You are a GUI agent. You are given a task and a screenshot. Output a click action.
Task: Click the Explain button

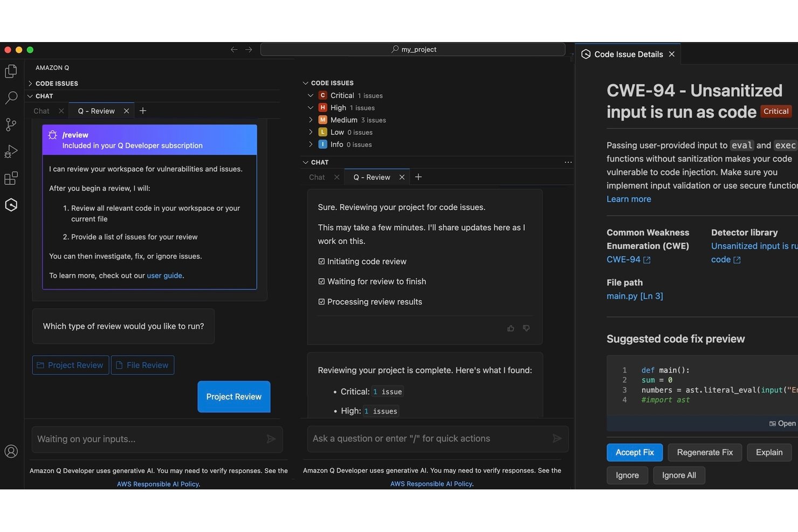click(769, 452)
